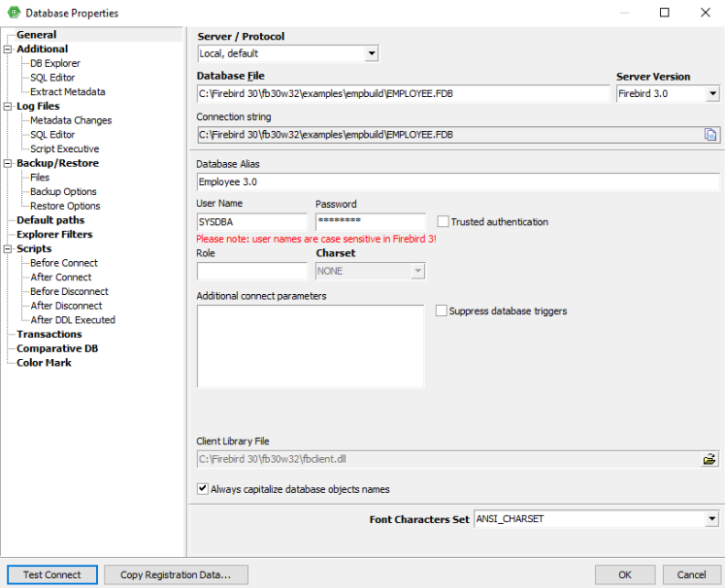
Task: Open the Server / Protocol dropdown
Action: pos(372,54)
